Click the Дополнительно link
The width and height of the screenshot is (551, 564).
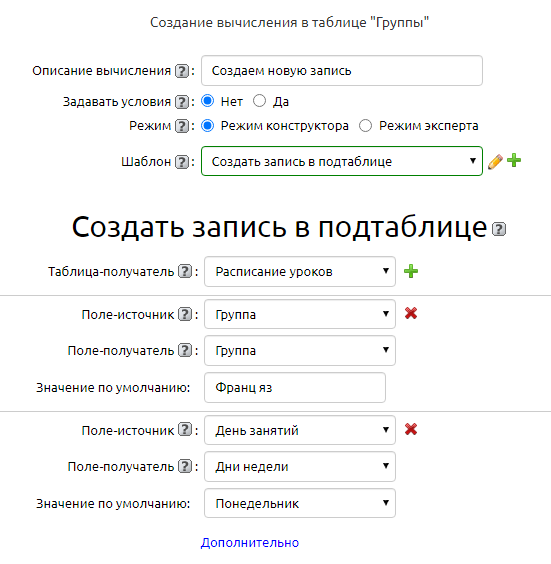pyautogui.click(x=250, y=542)
